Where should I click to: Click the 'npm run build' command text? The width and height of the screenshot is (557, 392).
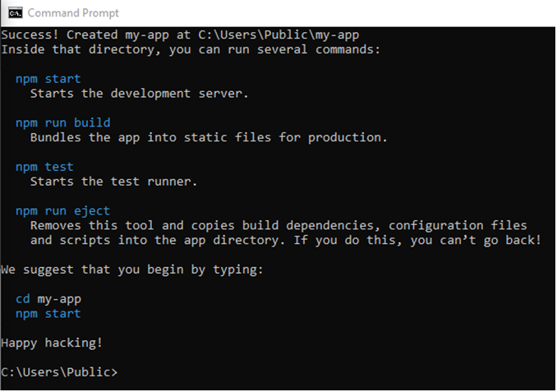[63, 123]
